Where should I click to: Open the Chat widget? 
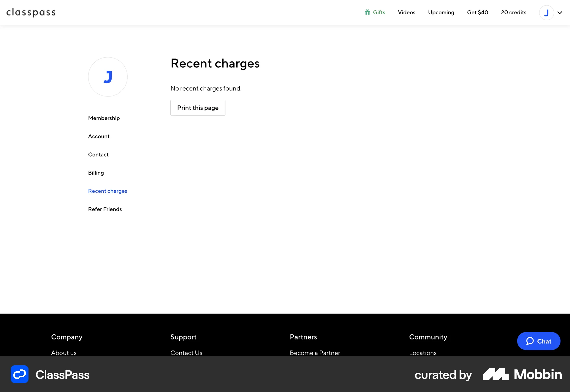pos(539,341)
